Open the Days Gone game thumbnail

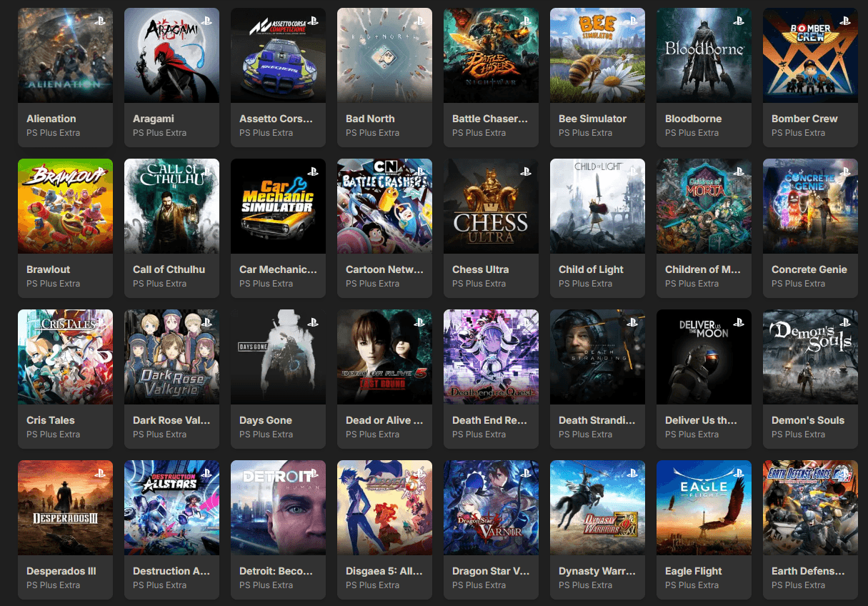point(278,357)
